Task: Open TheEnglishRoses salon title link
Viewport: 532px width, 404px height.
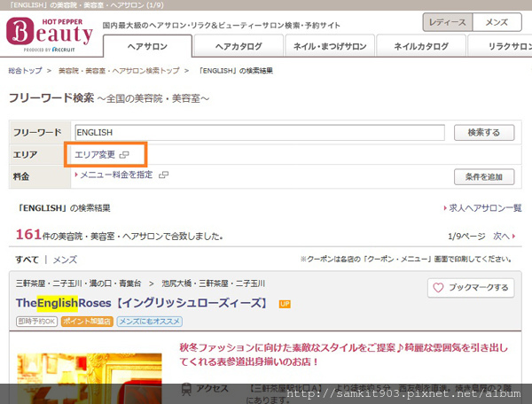Action: [x=142, y=303]
